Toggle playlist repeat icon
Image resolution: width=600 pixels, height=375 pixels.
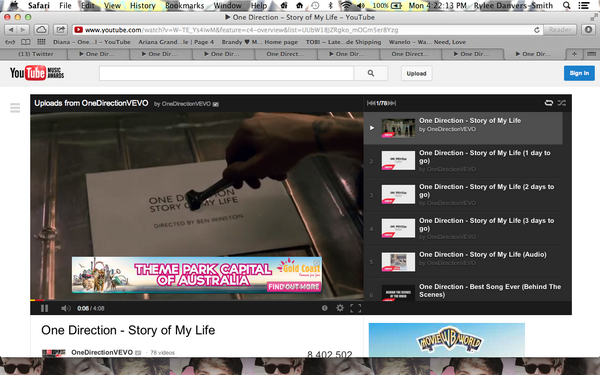coord(548,103)
